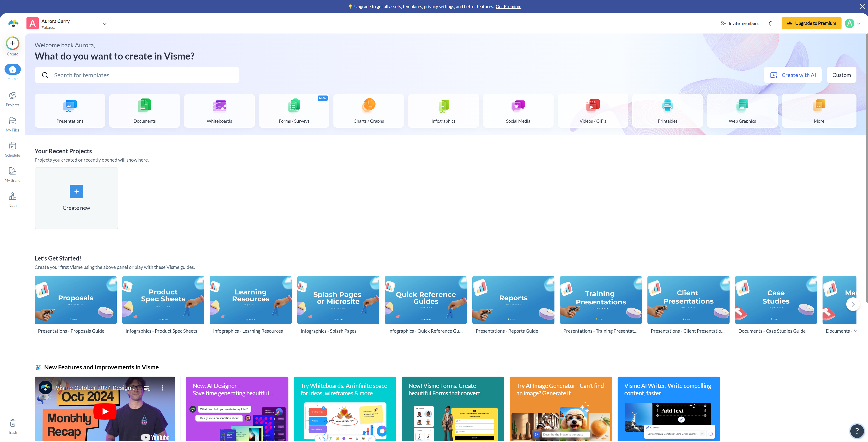The height and width of the screenshot is (442, 868).
Task: Open the Learning Resources guide
Action: coord(251,300)
